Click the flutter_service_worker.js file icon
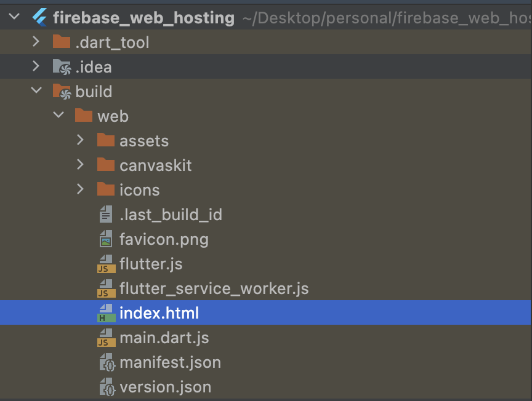532x401 pixels. [x=106, y=288]
